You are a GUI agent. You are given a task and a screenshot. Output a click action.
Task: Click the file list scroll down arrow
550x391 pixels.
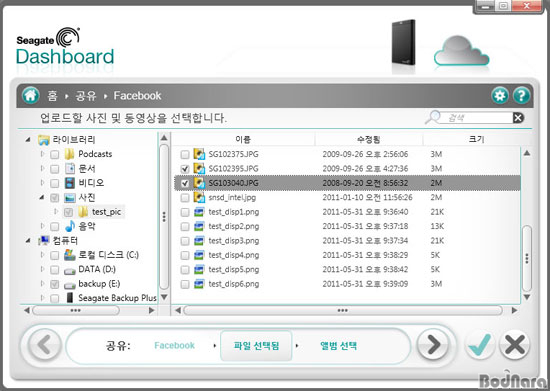click(x=526, y=297)
